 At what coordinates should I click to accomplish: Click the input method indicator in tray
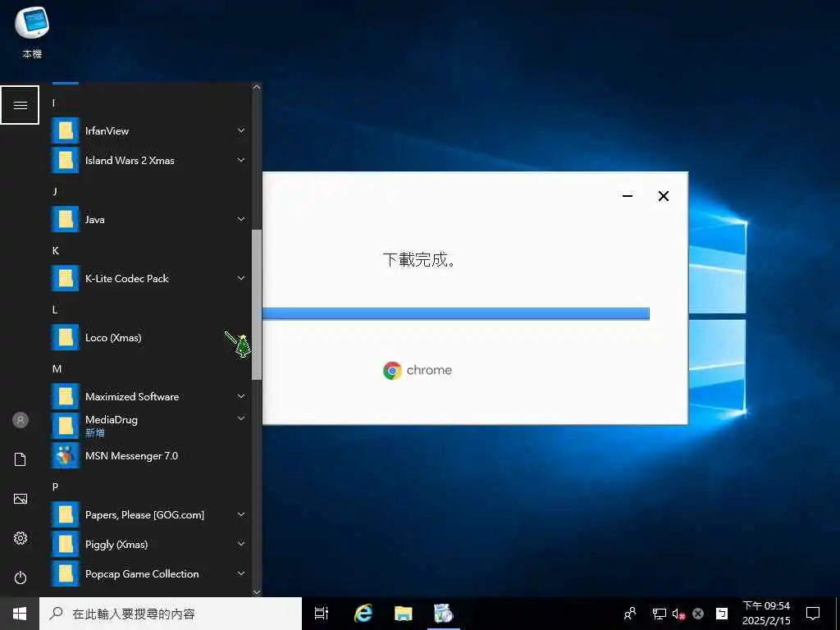click(722, 614)
